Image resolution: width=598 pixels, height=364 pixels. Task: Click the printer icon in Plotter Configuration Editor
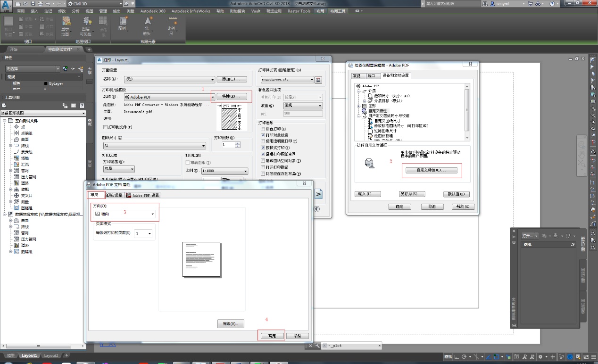pos(370,164)
